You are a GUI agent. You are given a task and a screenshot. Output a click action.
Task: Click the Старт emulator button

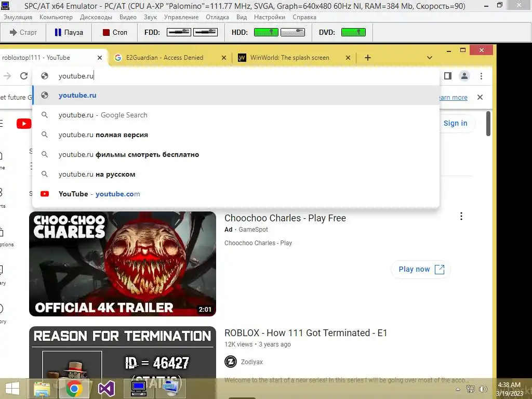point(23,32)
